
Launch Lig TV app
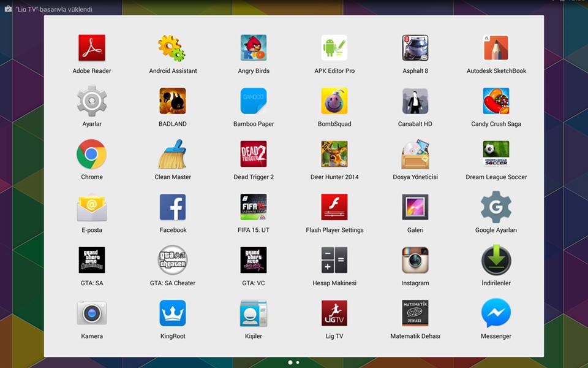334,313
